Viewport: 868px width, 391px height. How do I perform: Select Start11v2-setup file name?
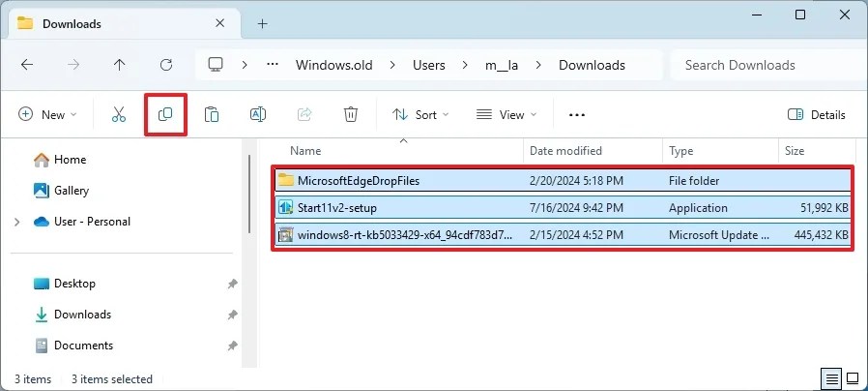point(337,208)
